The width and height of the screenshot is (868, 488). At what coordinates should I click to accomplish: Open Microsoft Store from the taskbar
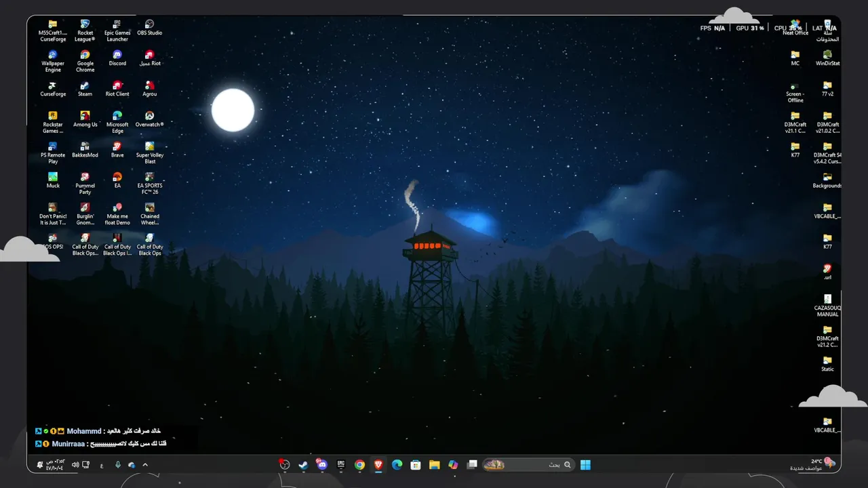click(x=416, y=464)
